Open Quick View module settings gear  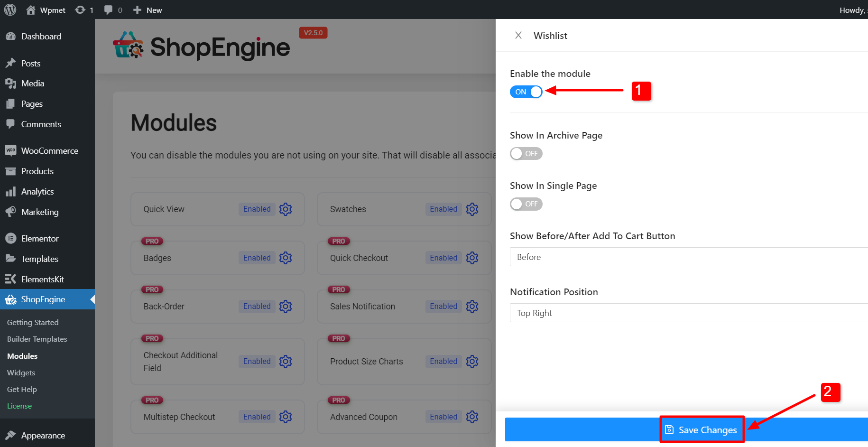[286, 209]
